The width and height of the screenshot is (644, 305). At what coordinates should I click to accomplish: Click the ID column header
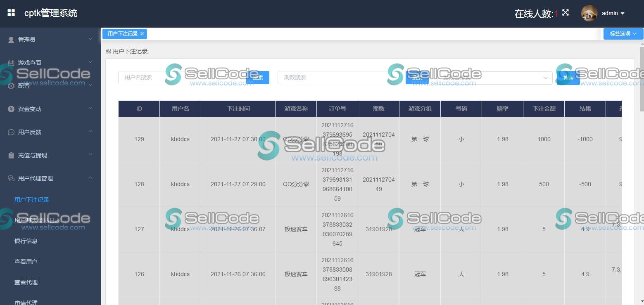(139, 109)
